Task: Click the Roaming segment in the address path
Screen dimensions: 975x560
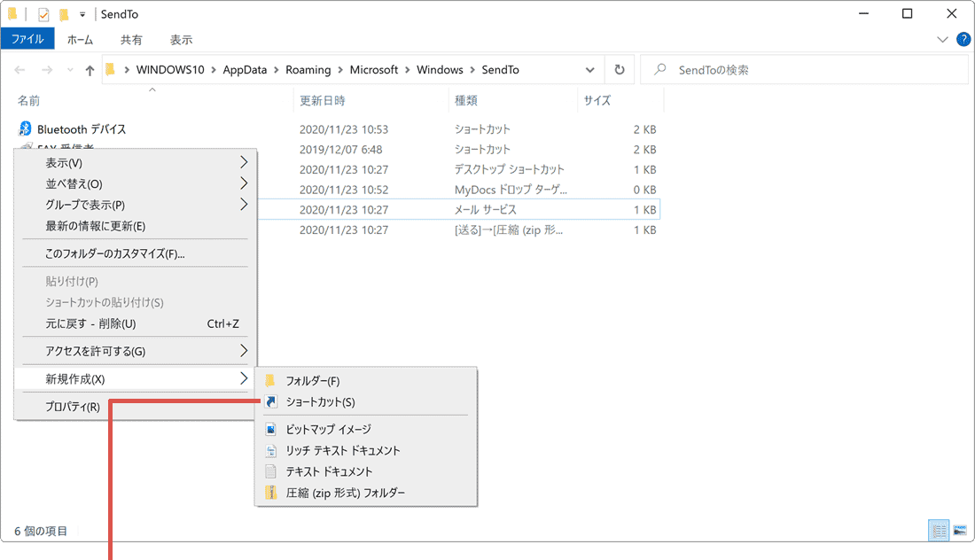Action: 308,70
